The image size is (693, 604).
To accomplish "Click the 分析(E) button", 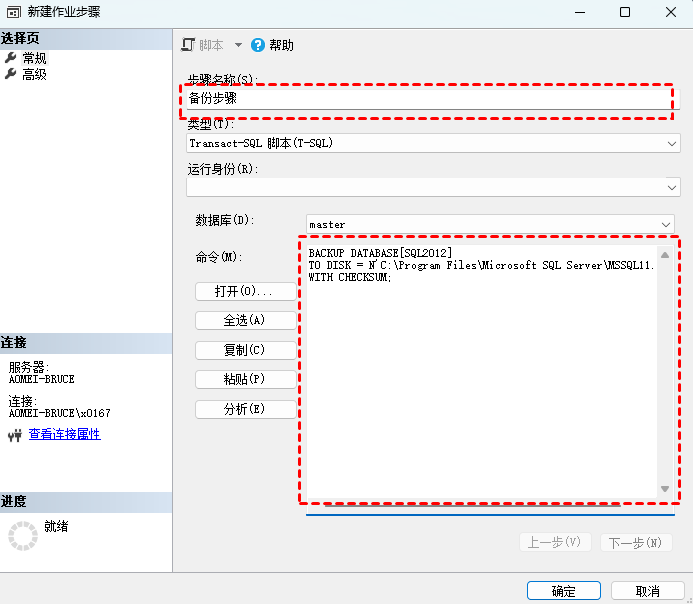I will [245, 409].
